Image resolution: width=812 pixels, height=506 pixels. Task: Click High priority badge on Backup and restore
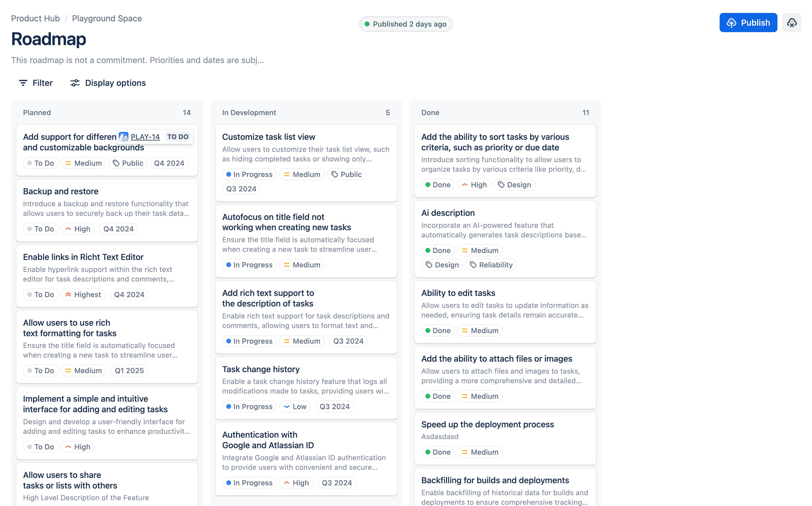(78, 229)
